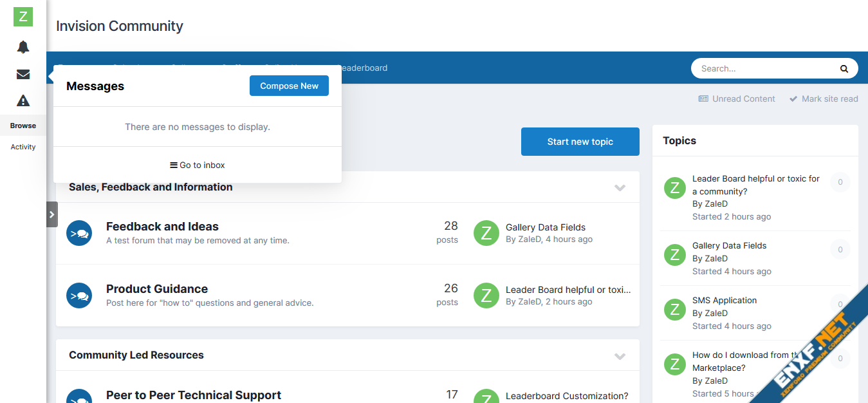The image size is (868, 403).
Task: Collapse the Community Led Resources category
Action: tap(620, 356)
